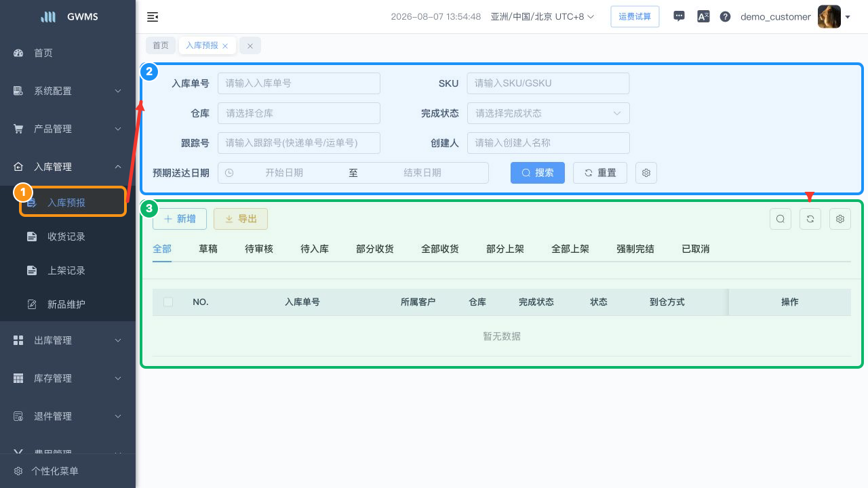
Task: Click the 到仓方式 column header
Action: (x=667, y=302)
